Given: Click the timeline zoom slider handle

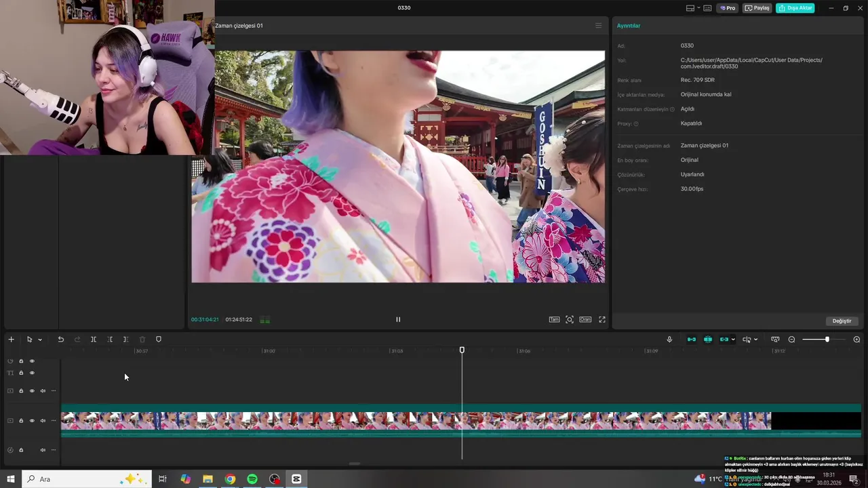Looking at the screenshot, I should [827, 340].
